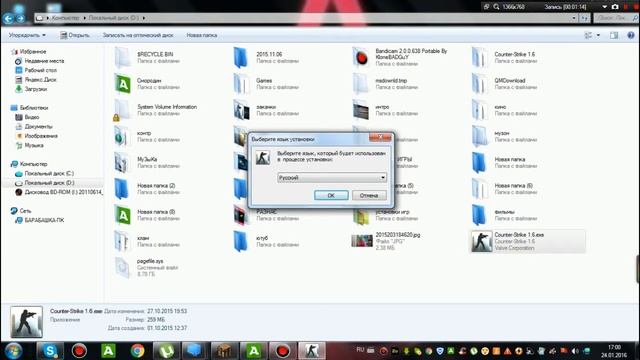Image resolution: width=640 pixels, height=360 pixels.
Task: Open uTorrent from the taskbar
Action: point(166,351)
